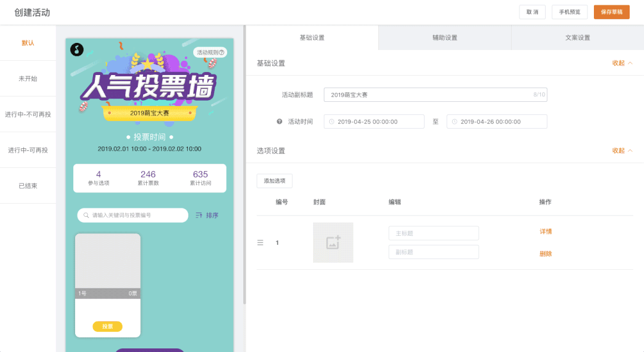Switch to the 文案设置 tab
644x352 pixels.
click(577, 37)
